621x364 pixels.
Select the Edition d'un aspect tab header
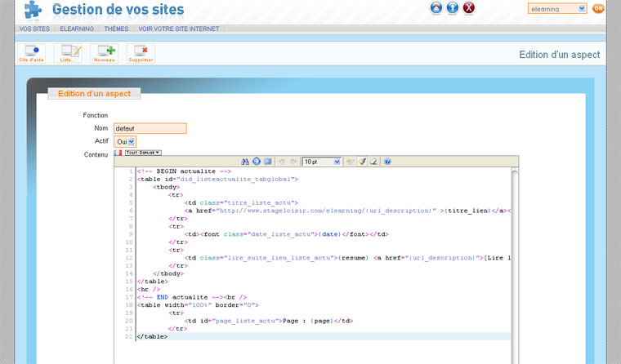(x=94, y=94)
